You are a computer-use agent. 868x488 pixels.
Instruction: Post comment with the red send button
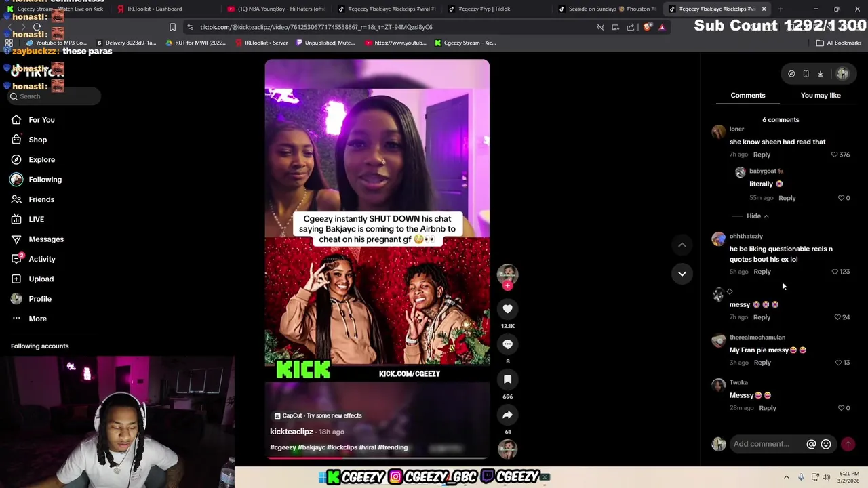[x=848, y=444]
